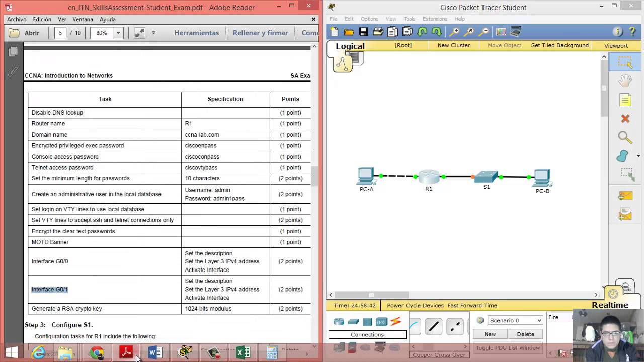This screenshot has width=644, height=362.
Task: Click the Paste icon in Packet Tracer toolbar
Action: (x=407, y=32)
